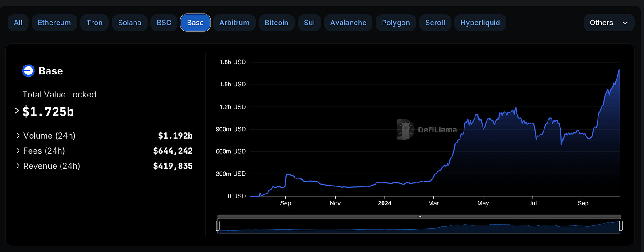
Task: Switch to the Arbitrum chain tab
Action: (x=234, y=23)
